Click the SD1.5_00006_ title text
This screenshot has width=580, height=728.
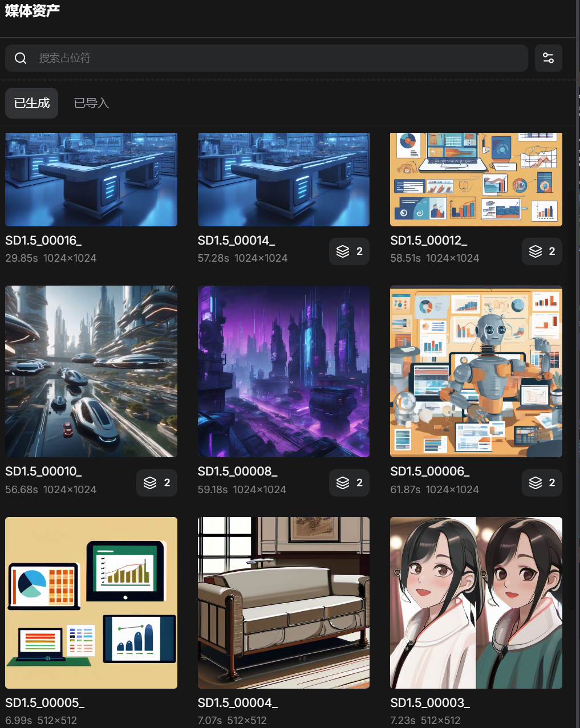(430, 471)
